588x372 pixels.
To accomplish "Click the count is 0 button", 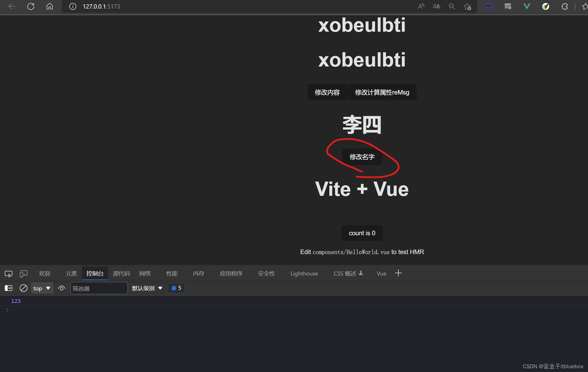I will click(362, 233).
